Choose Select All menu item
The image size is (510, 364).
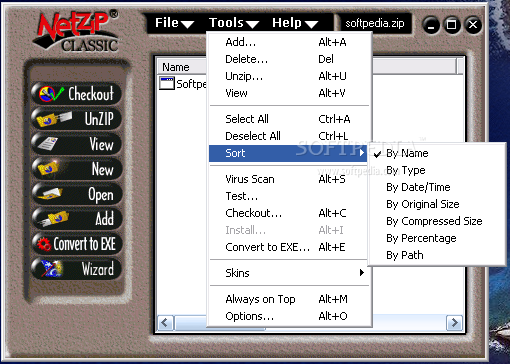pos(289,119)
